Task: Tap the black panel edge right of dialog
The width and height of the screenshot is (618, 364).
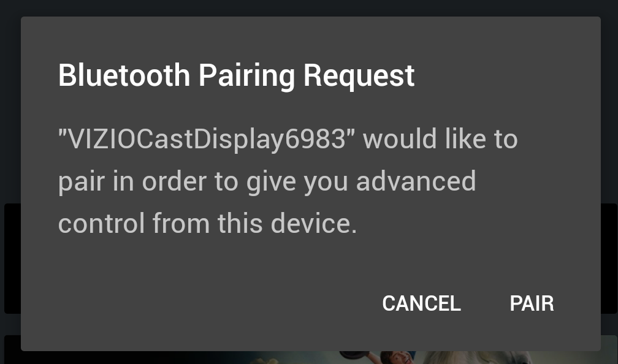Action: 609,259
